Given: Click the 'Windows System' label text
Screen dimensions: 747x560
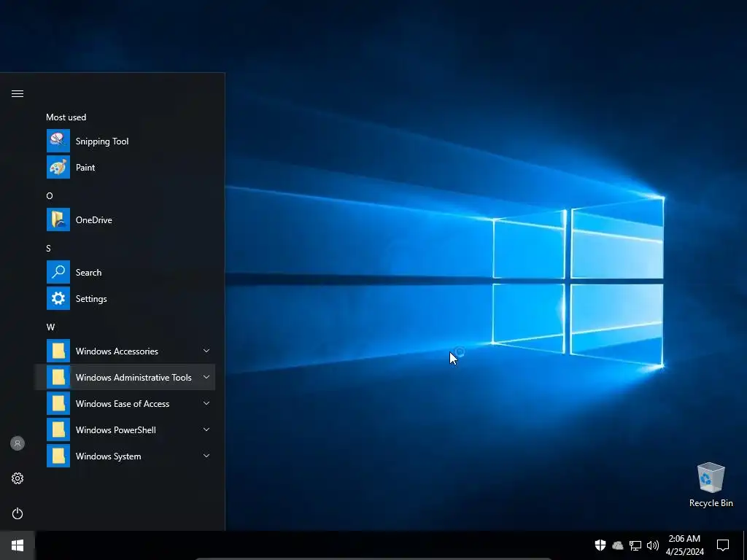Looking at the screenshot, I should tap(108, 456).
